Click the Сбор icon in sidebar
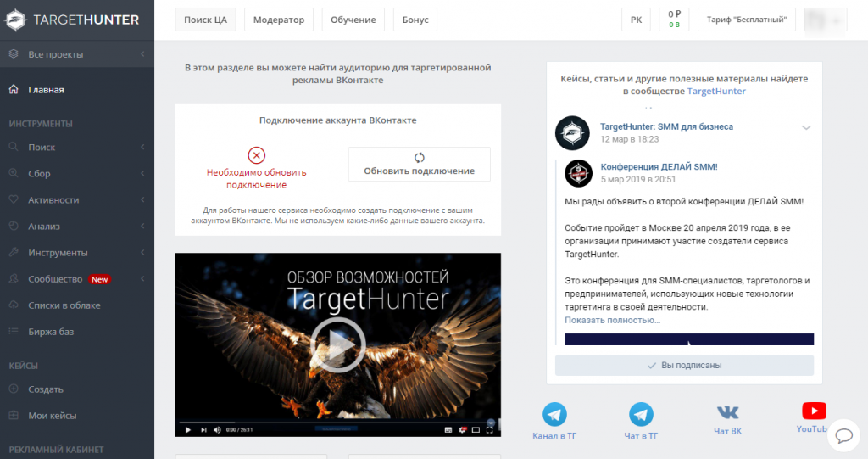Screen dimensions: 868x459 click(x=14, y=173)
